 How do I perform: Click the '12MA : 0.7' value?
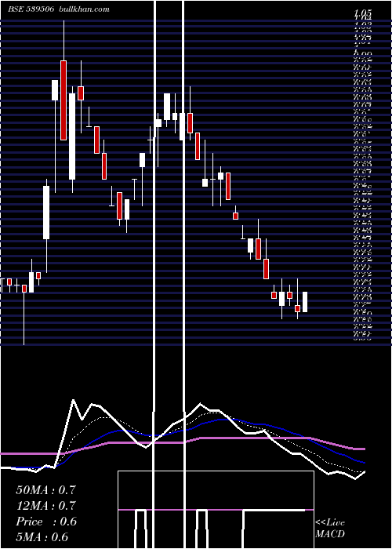pos(45,506)
